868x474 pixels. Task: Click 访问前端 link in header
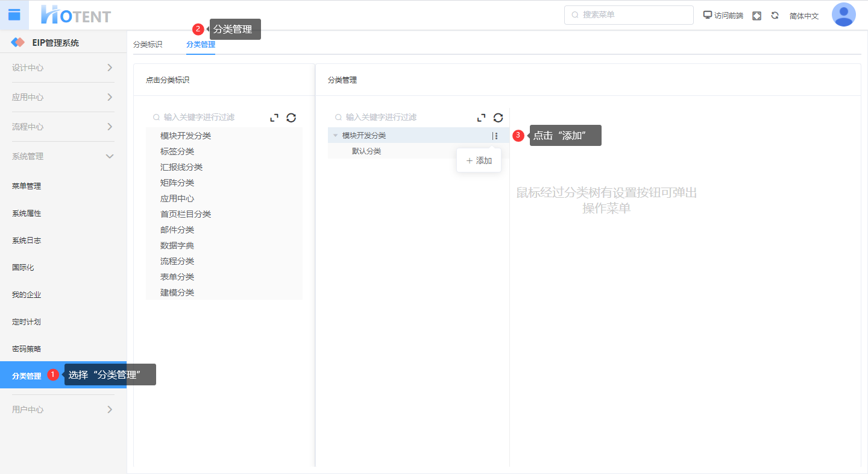pyautogui.click(x=723, y=16)
